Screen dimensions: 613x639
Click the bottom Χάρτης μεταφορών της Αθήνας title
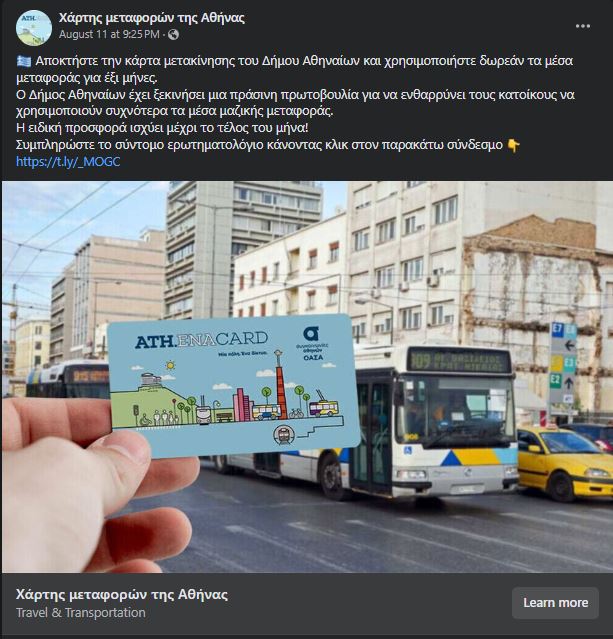(x=121, y=595)
